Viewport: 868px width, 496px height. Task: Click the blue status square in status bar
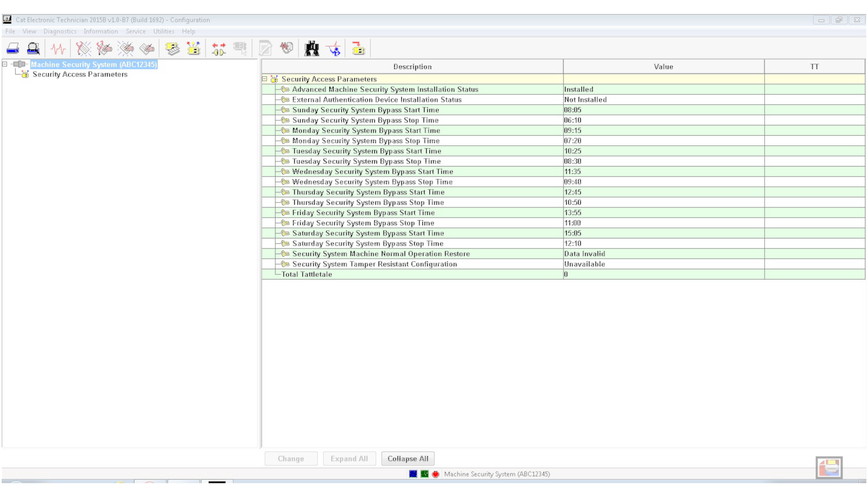pyautogui.click(x=413, y=474)
